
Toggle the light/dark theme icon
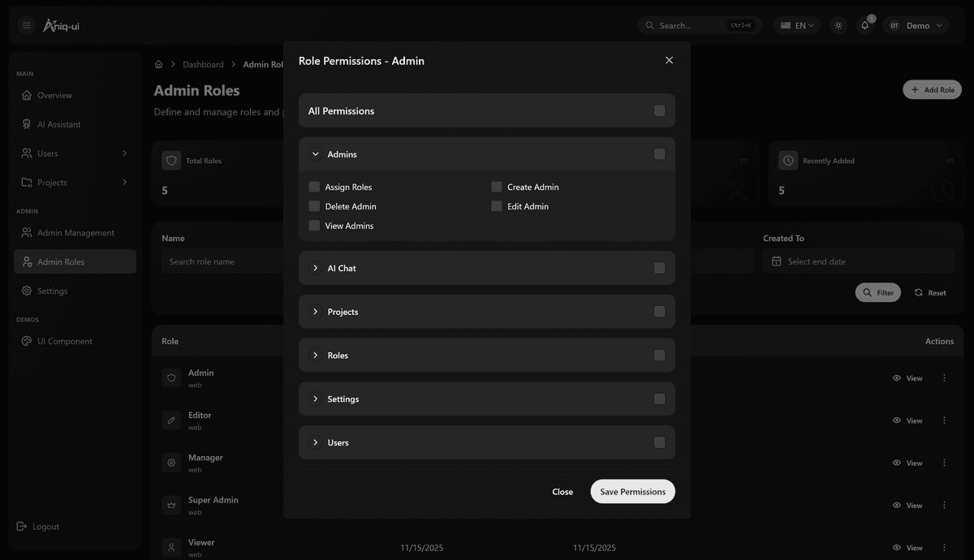click(x=838, y=25)
